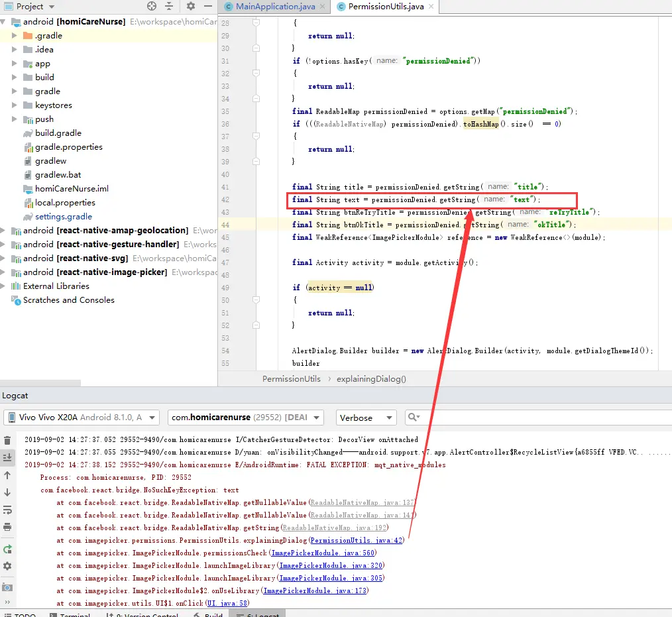Click the print icon in logcat toolbar
672x617 pixels.
7,527
